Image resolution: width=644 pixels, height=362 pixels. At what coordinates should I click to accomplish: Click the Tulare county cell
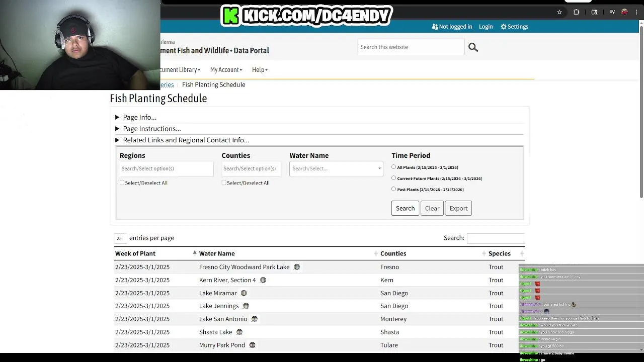389,345
